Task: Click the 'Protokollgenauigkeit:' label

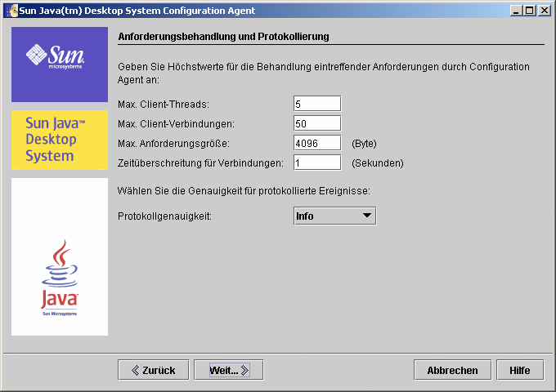Action: point(165,216)
